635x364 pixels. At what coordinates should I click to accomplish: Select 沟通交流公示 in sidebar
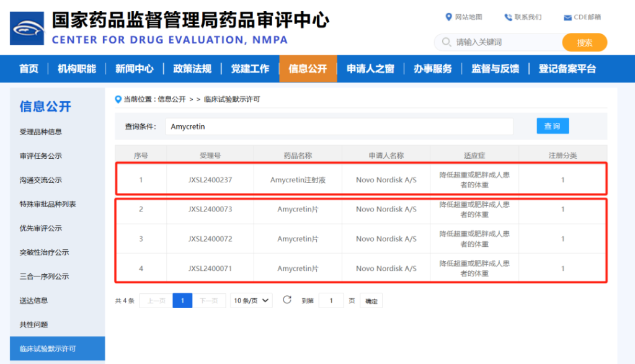point(40,180)
